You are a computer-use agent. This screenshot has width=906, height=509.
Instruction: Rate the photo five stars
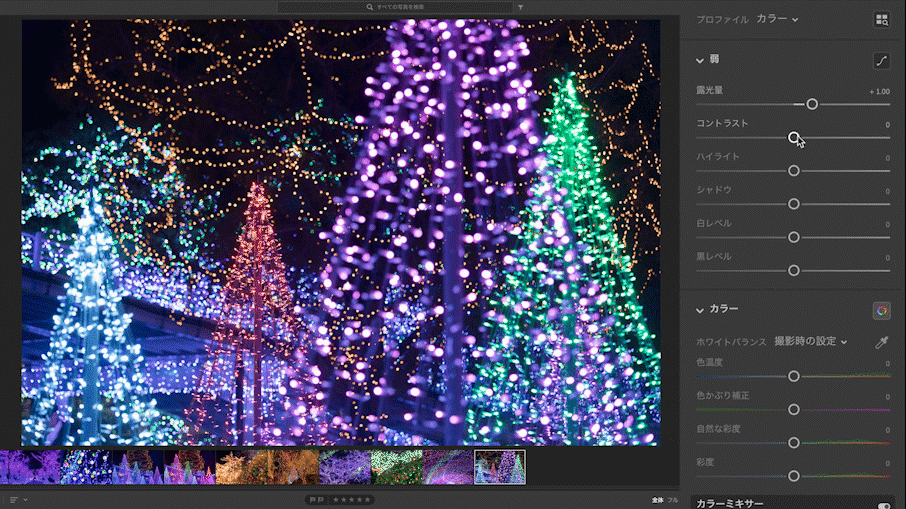point(367,500)
